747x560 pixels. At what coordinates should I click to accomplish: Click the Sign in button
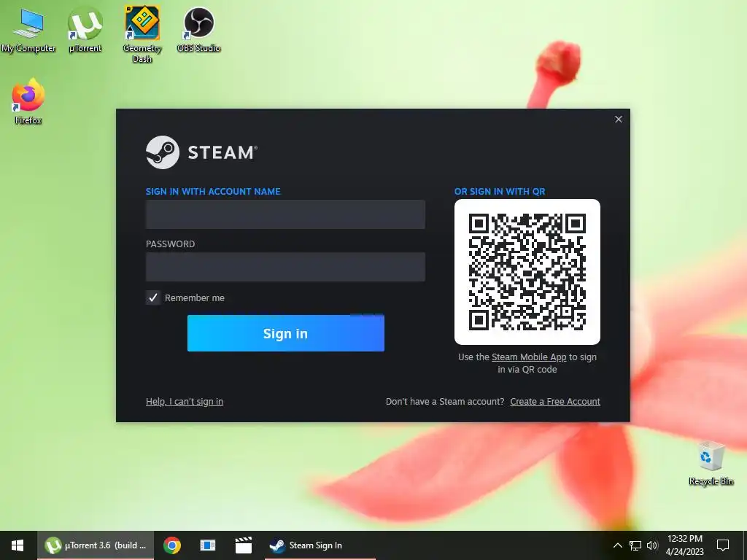(285, 333)
